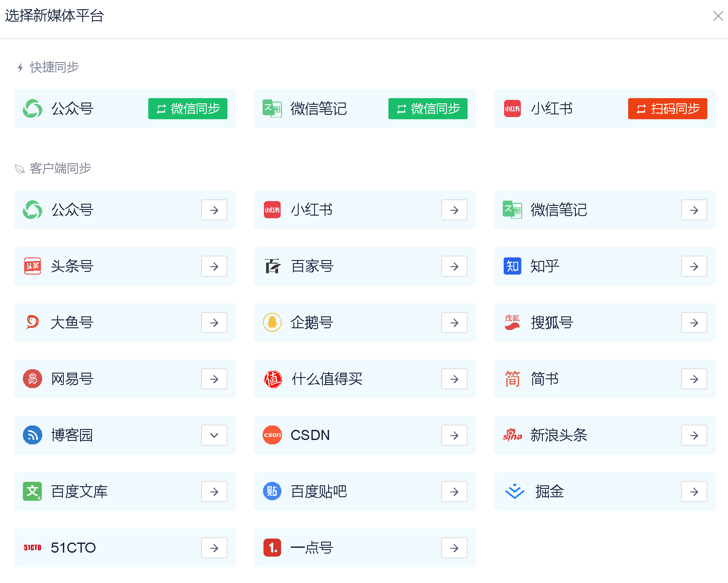Screen dimensions: 728x583
Task: Open the 百家号 arrow button
Action: [x=454, y=266]
